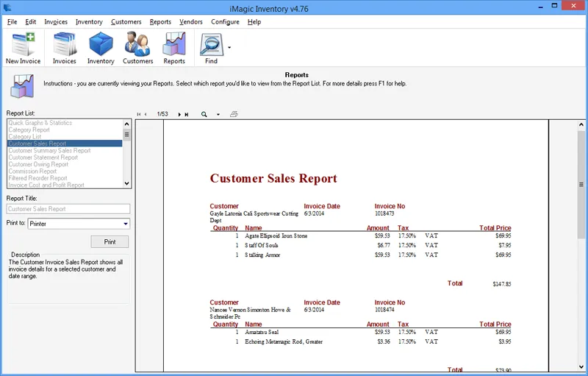The height and width of the screenshot is (376, 588).
Task: Open the Vendors menu
Action: 191,22
